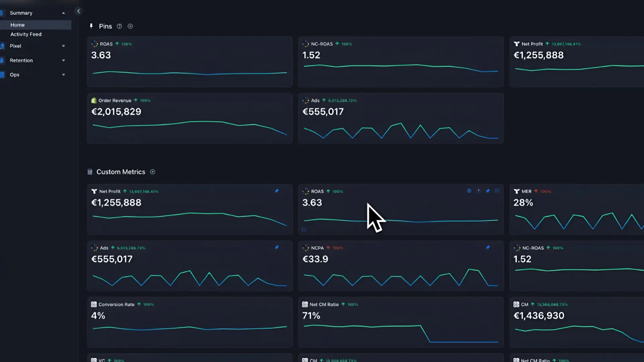Expand the Ops menu in the sidebar

tap(63, 75)
